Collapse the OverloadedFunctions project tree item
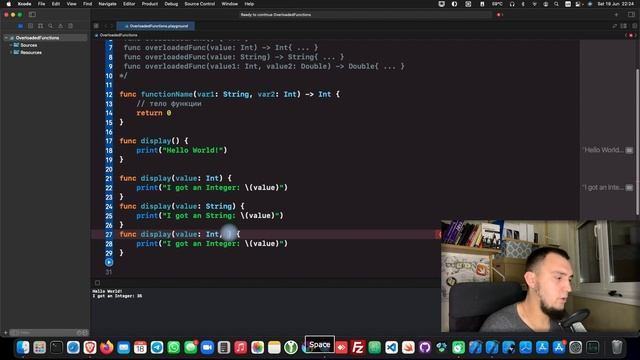 [x=6, y=38]
